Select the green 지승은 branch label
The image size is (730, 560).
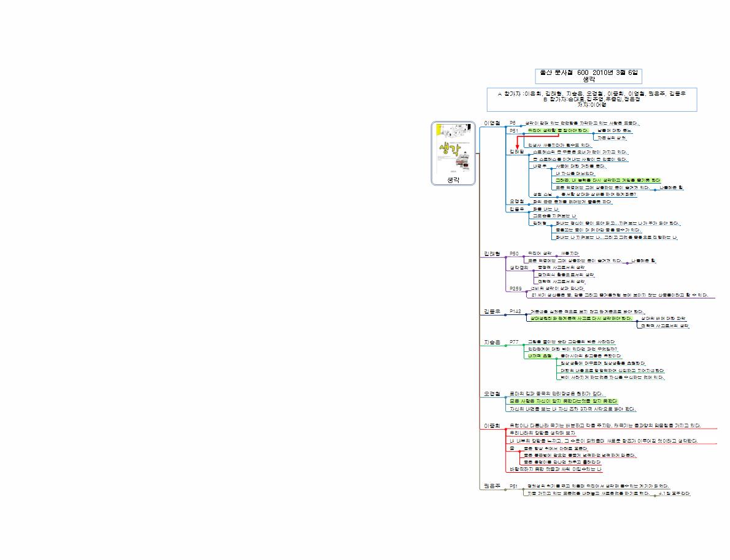pyautogui.click(x=492, y=342)
